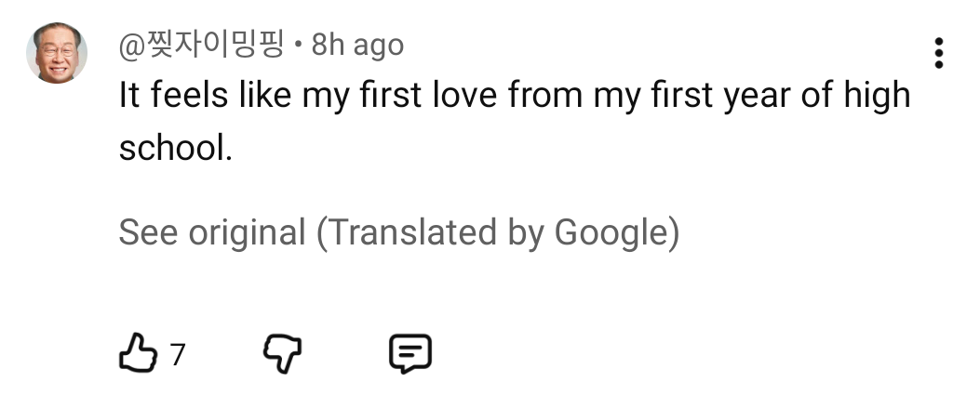
Task: Toggle the thumbs-up like state
Action: tap(138, 353)
